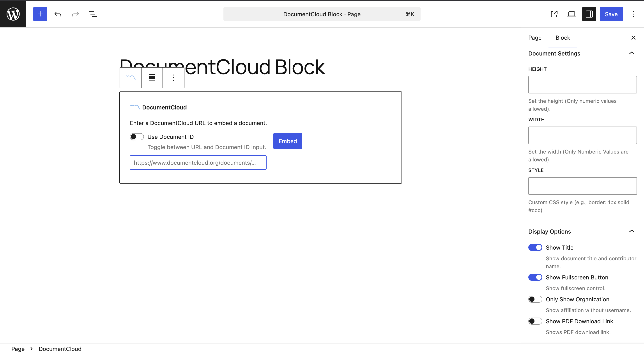644x354 pixels.
Task: Click the Page breadcrumb item
Action: coord(18,349)
